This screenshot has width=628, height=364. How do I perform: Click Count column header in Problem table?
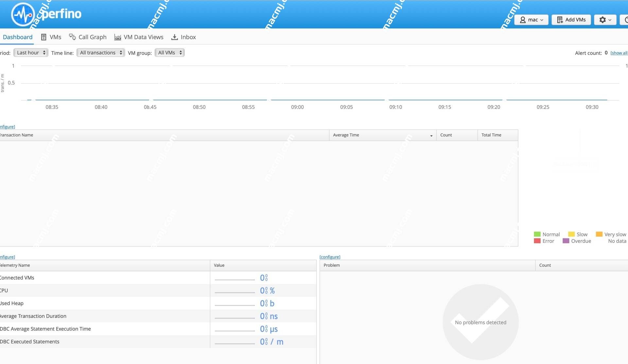pos(582,265)
